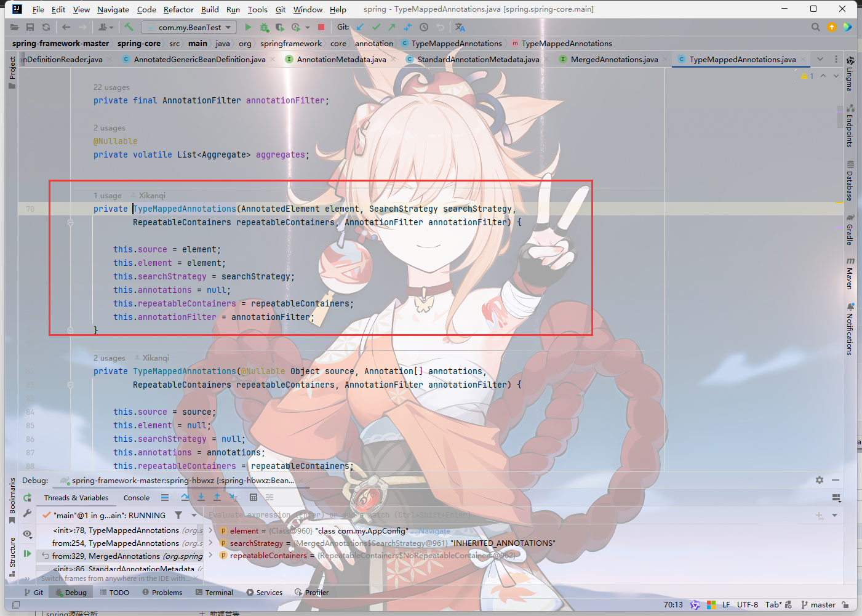The image size is (862, 616).
Task: Toggle read-only lock icon in status bar
Action: (x=845, y=605)
